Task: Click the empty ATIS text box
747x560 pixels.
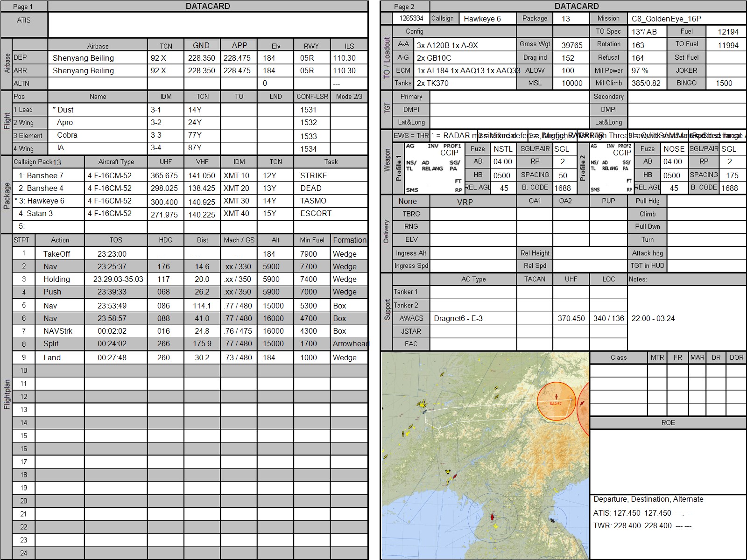Action: click(x=208, y=25)
